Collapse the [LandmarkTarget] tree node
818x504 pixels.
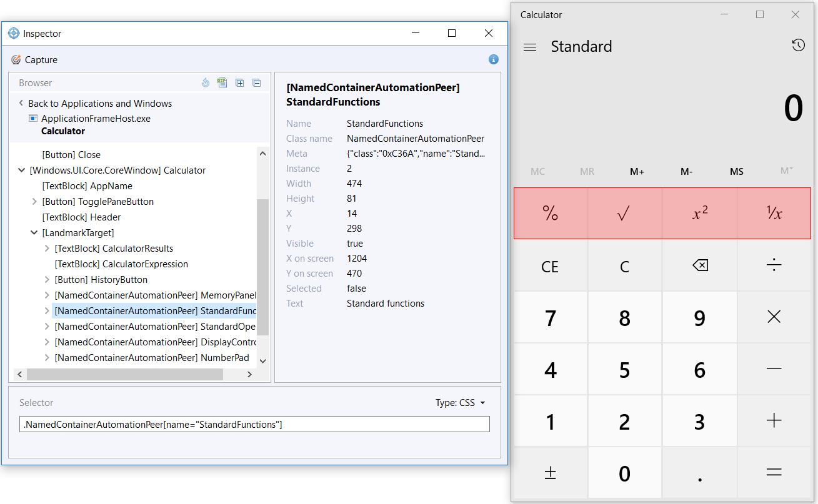click(34, 233)
